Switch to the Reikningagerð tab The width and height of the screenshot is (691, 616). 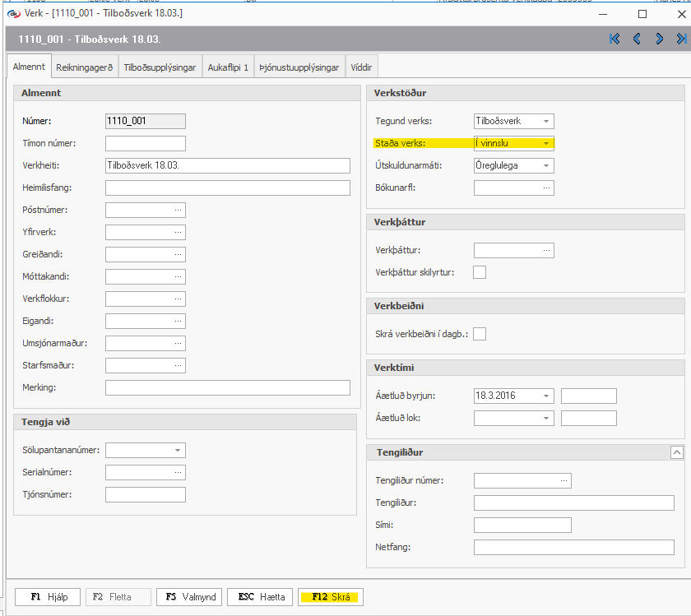85,68
